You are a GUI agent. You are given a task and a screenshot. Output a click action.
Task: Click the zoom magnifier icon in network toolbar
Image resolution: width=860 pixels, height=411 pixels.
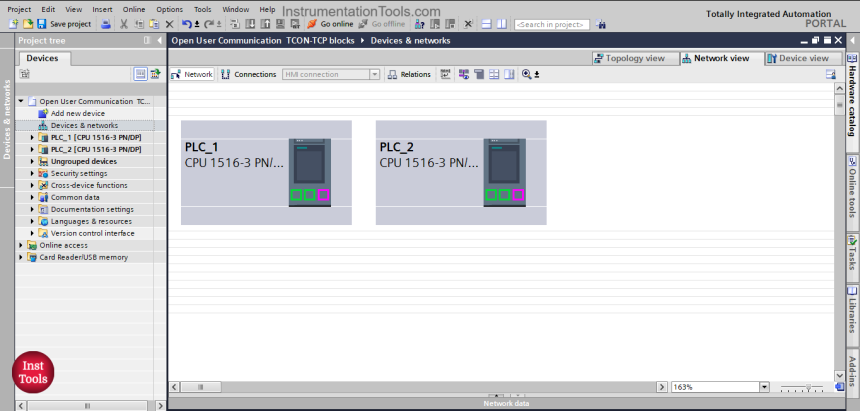(527, 74)
